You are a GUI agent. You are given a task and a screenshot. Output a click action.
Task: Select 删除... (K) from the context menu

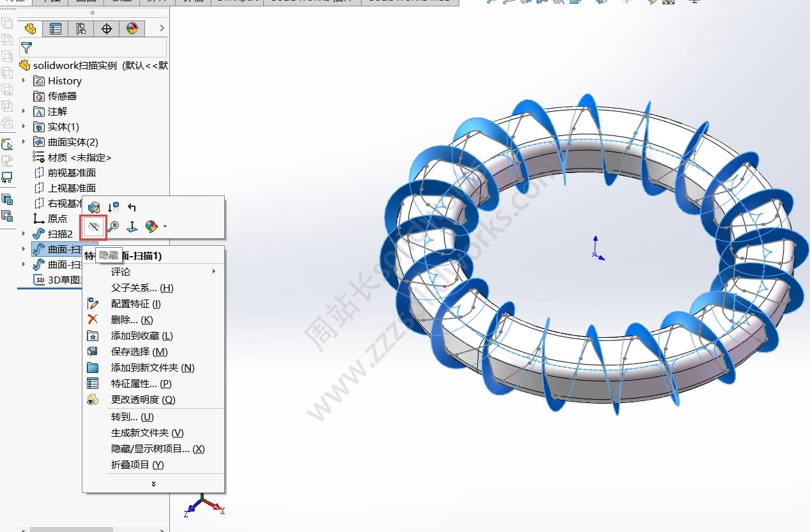click(132, 320)
